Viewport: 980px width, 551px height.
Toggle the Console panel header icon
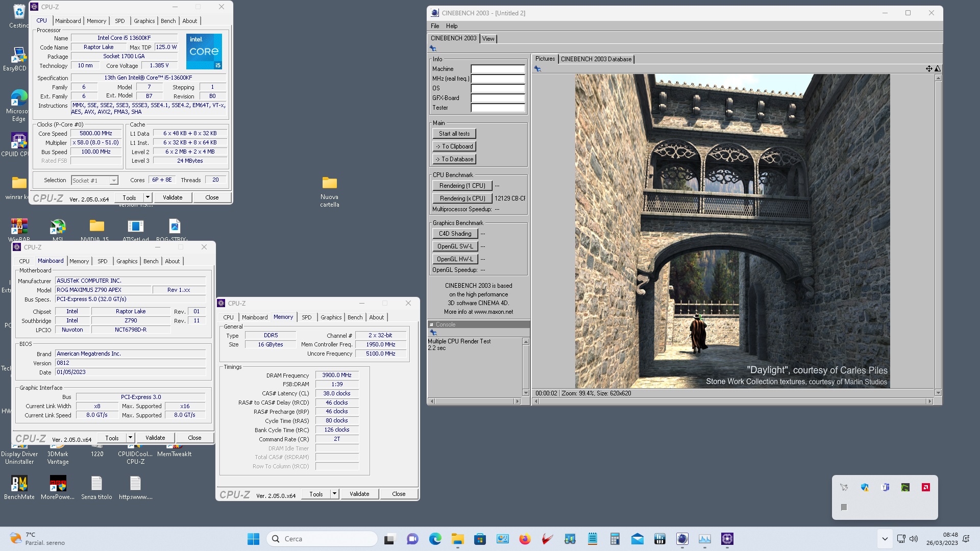click(x=431, y=324)
